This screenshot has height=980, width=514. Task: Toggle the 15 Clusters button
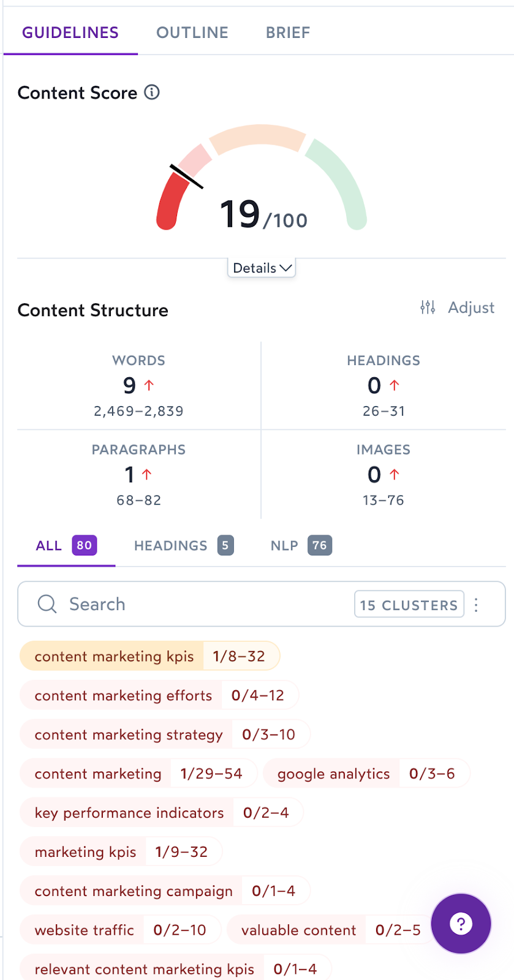[x=409, y=605]
